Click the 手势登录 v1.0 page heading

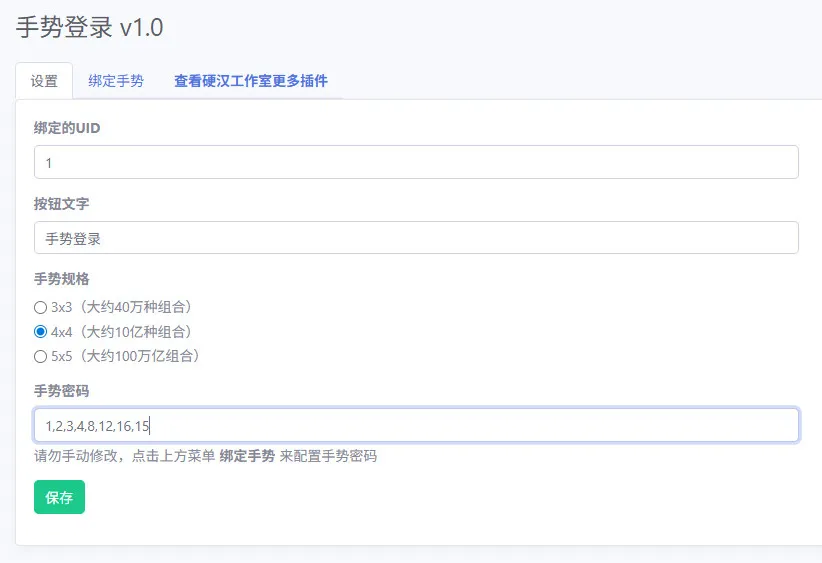[x=90, y=27]
